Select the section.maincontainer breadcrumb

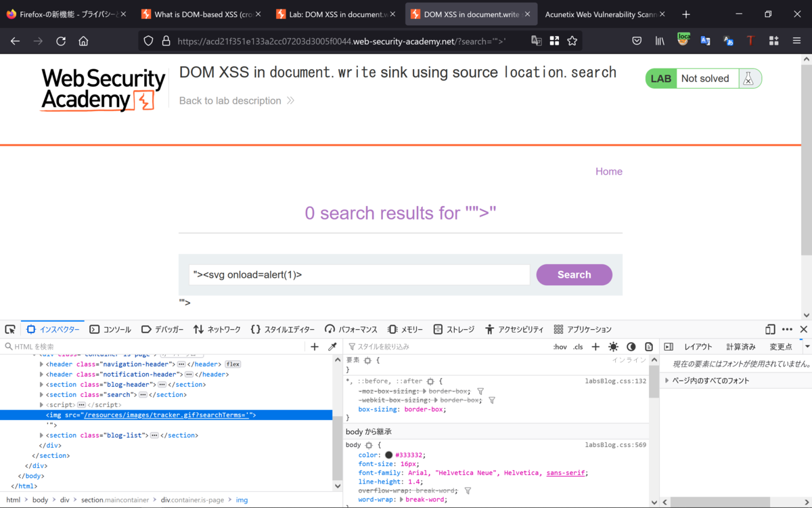(115, 500)
